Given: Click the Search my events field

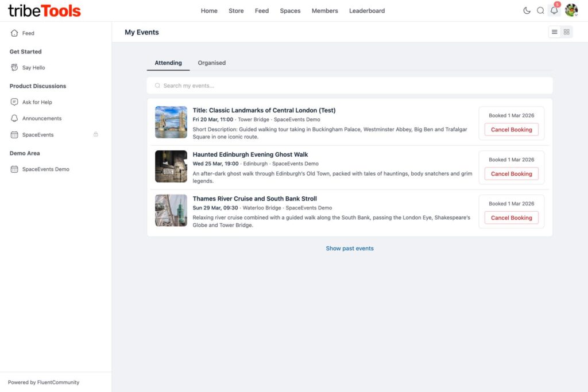Looking at the screenshot, I should point(350,86).
